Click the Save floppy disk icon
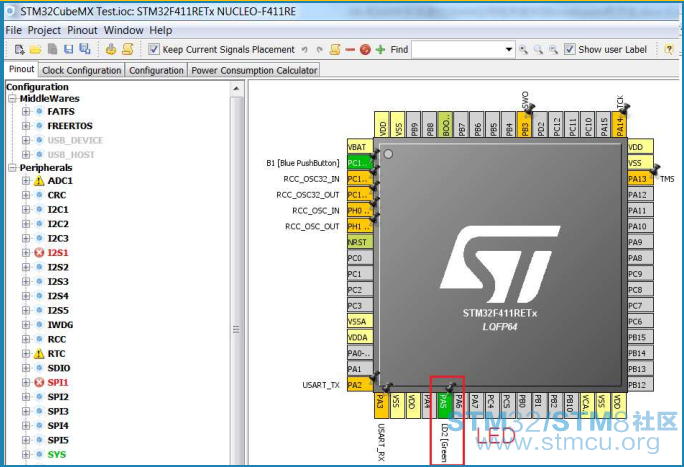Viewport: 684px width, 467px height. [x=68, y=49]
